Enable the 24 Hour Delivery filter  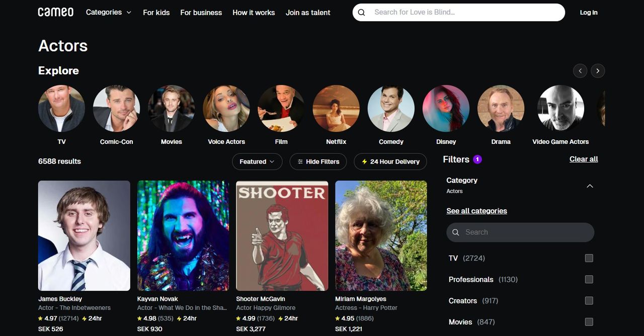pos(390,161)
